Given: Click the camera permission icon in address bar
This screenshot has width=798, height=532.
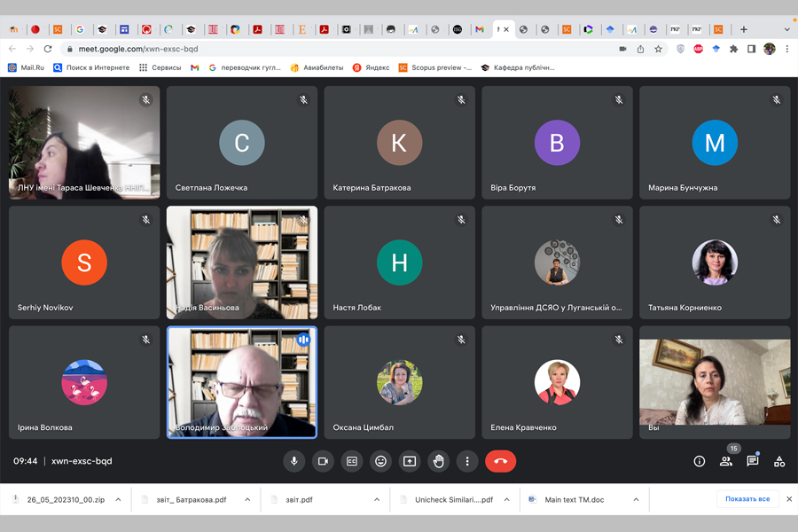Looking at the screenshot, I should (622, 49).
